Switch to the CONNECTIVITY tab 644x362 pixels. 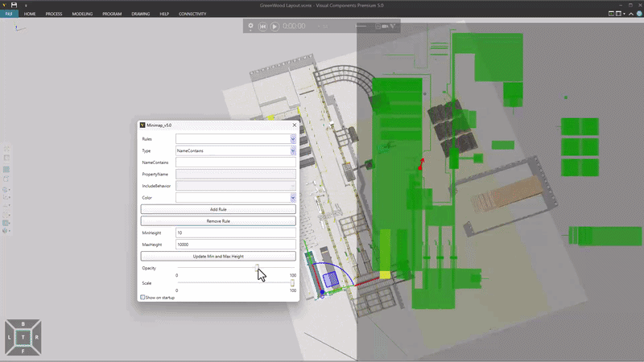(192, 14)
